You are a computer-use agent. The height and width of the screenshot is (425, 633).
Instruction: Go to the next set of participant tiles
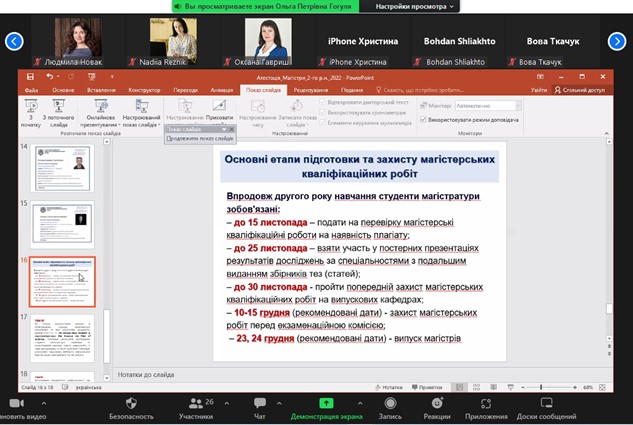[x=616, y=41]
